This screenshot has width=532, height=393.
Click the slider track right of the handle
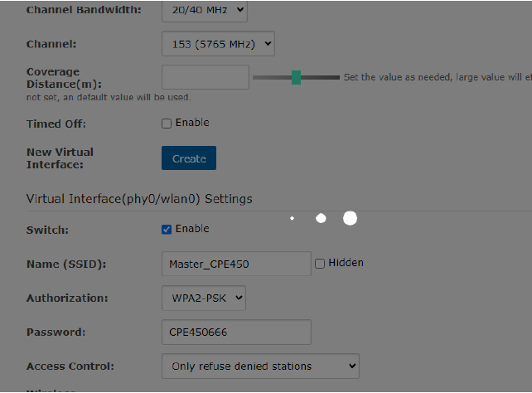tap(320, 77)
